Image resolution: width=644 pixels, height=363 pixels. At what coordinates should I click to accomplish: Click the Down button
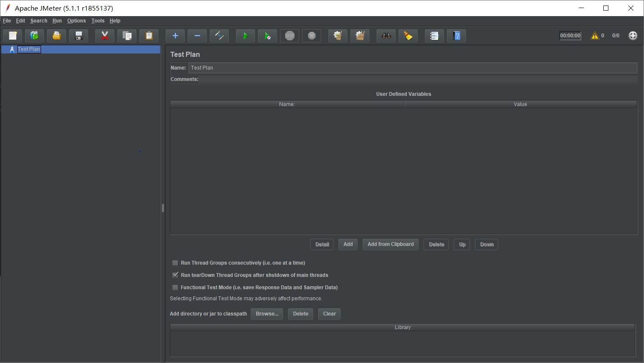click(487, 245)
